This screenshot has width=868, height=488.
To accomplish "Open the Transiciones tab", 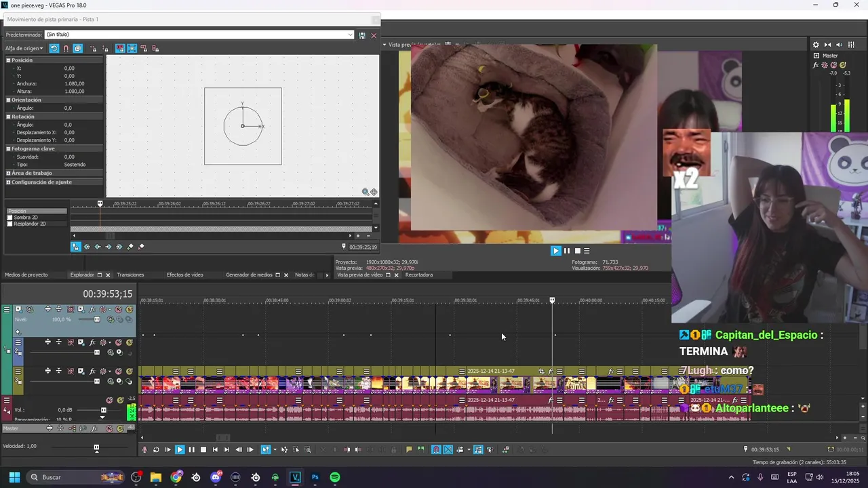I will click(x=130, y=274).
